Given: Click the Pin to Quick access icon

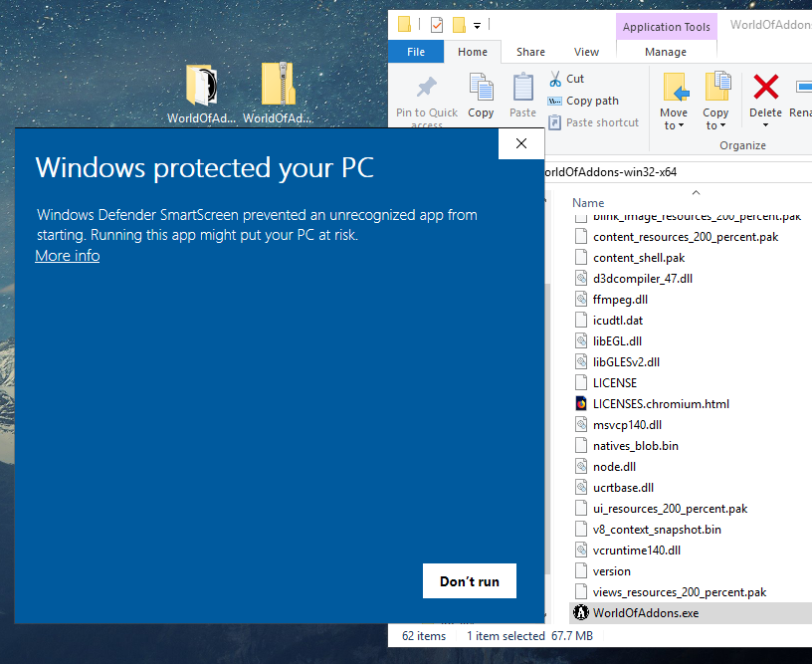Looking at the screenshot, I should 427,87.
